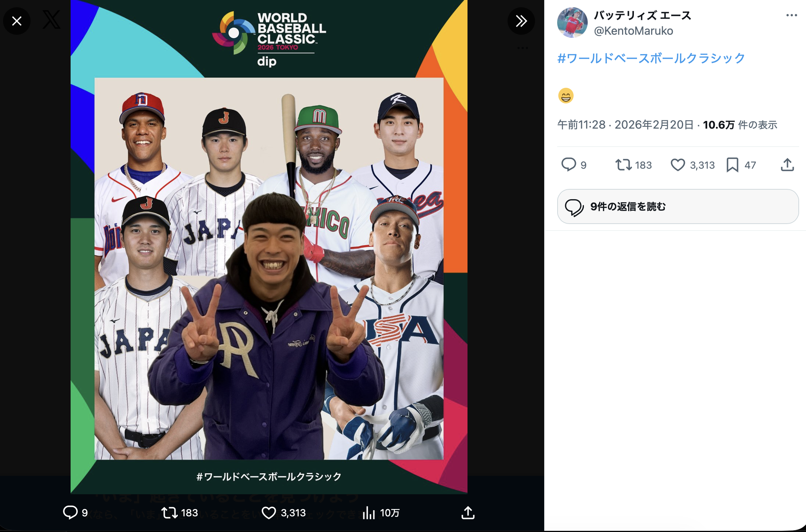Repost via the retweet icon below the image
The height and width of the screenshot is (532, 806).
pyautogui.click(x=169, y=513)
